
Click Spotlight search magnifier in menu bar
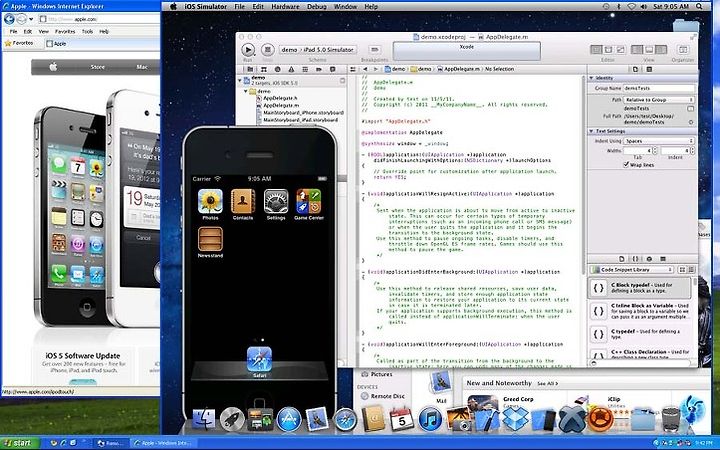click(699, 6)
